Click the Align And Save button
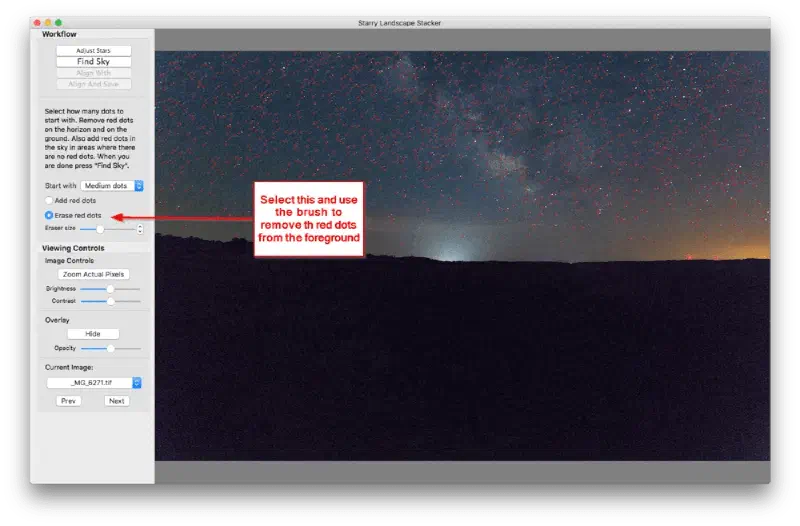800x526 pixels. 93,84
